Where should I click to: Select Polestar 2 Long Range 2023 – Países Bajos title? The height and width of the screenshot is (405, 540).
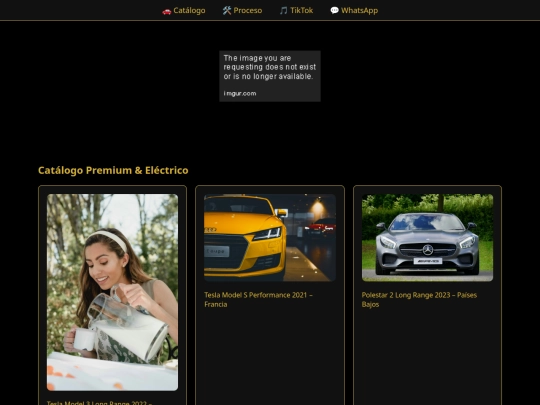(x=419, y=300)
